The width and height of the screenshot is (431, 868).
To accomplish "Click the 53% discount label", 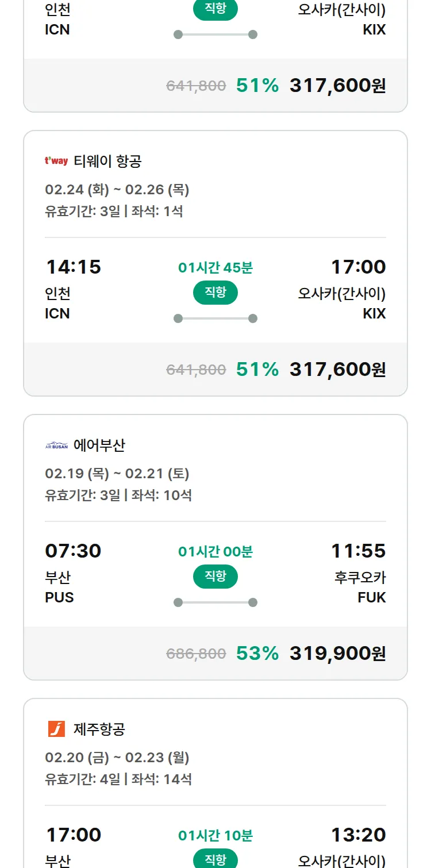I will [257, 654].
